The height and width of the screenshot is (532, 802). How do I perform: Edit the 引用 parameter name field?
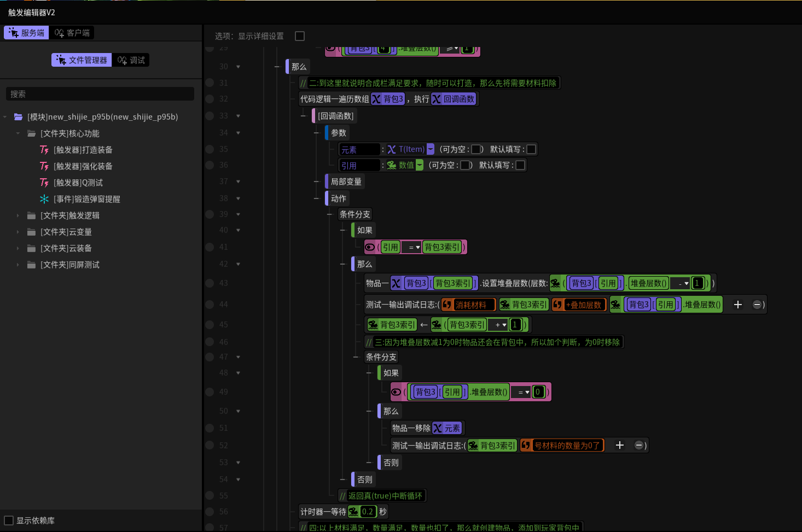tap(359, 165)
